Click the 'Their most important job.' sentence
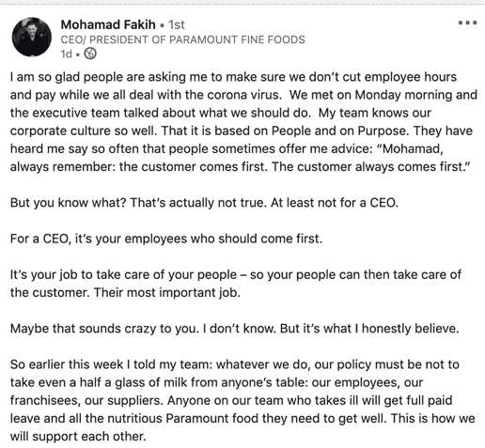 [167, 293]
